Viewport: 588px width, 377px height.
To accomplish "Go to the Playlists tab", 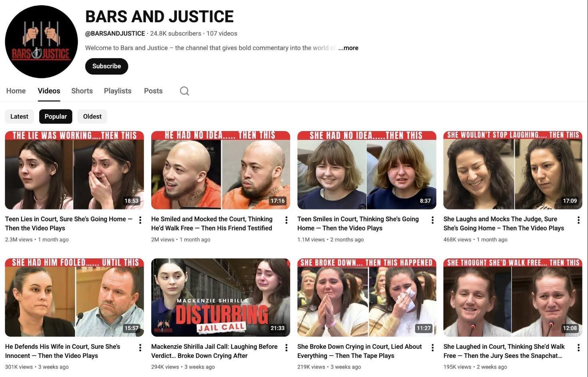I will point(118,91).
